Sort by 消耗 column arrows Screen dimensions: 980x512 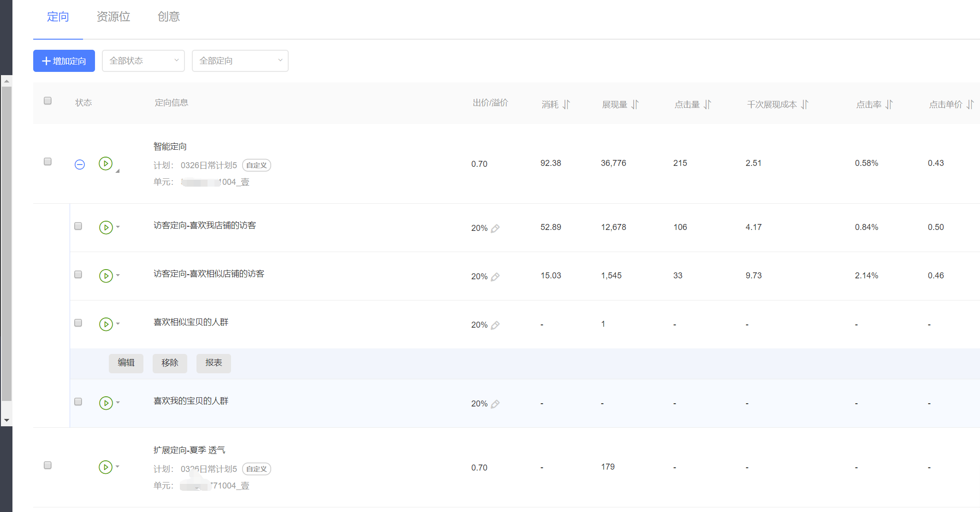pyautogui.click(x=566, y=105)
